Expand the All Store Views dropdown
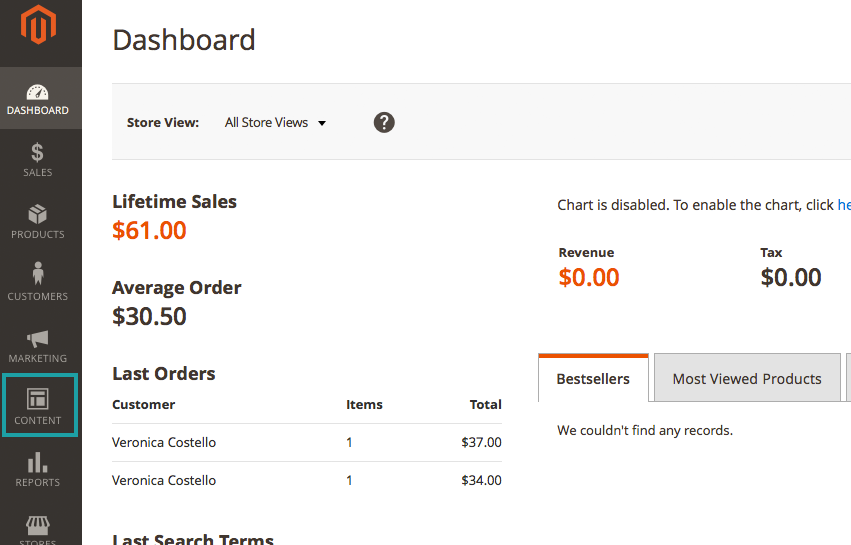 point(276,123)
